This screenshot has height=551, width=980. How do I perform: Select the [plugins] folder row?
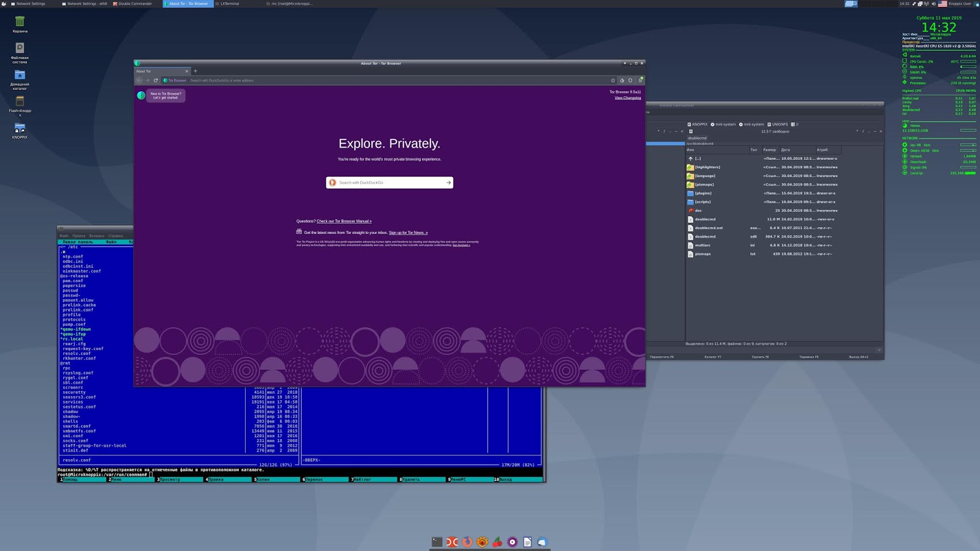point(784,193)
